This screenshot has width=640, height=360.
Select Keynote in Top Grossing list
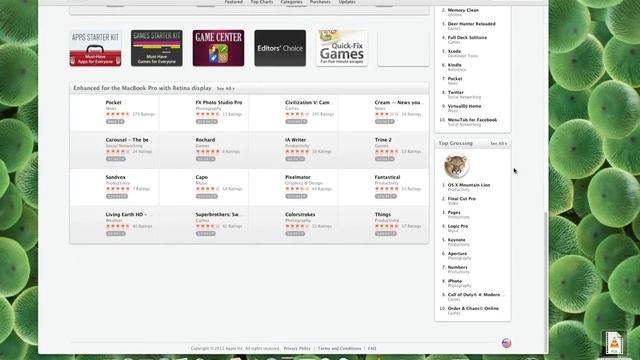(x=456, y=240)
